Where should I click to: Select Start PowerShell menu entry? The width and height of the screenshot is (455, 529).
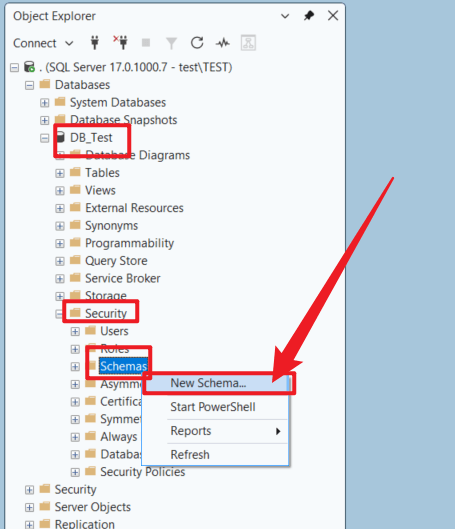pos(212,407)
